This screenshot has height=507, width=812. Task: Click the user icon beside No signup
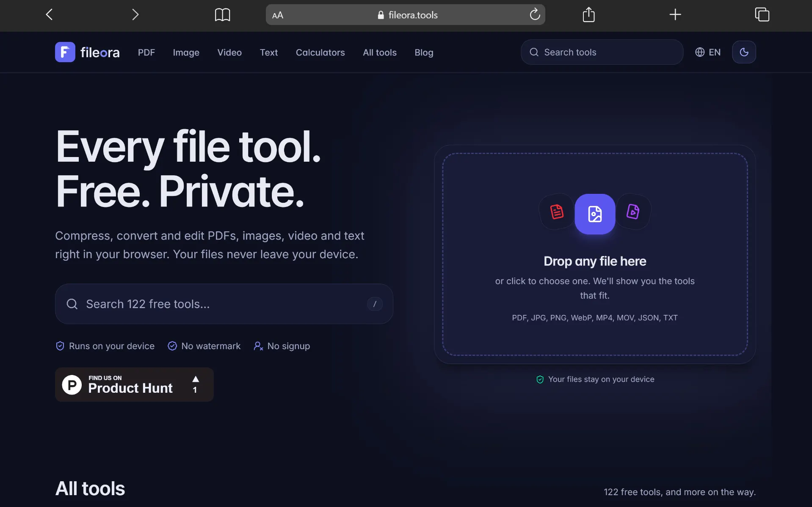(258, 346)
